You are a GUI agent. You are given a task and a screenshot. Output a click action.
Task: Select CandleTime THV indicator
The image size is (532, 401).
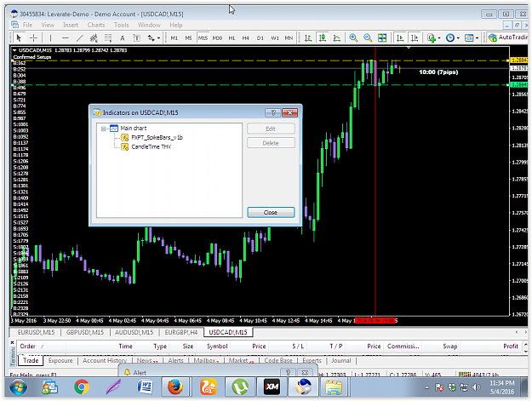coord(151,146)
